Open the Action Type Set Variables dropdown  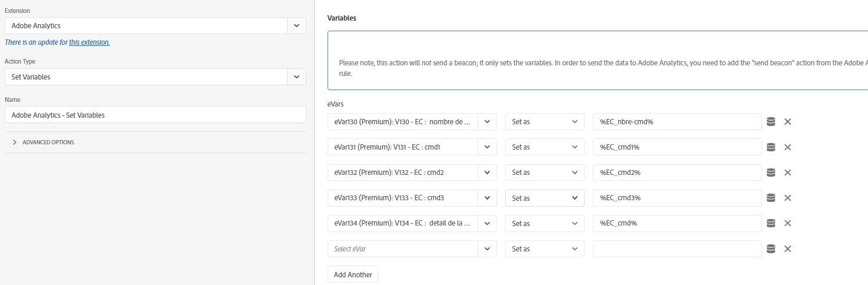(x=296, y=77)
